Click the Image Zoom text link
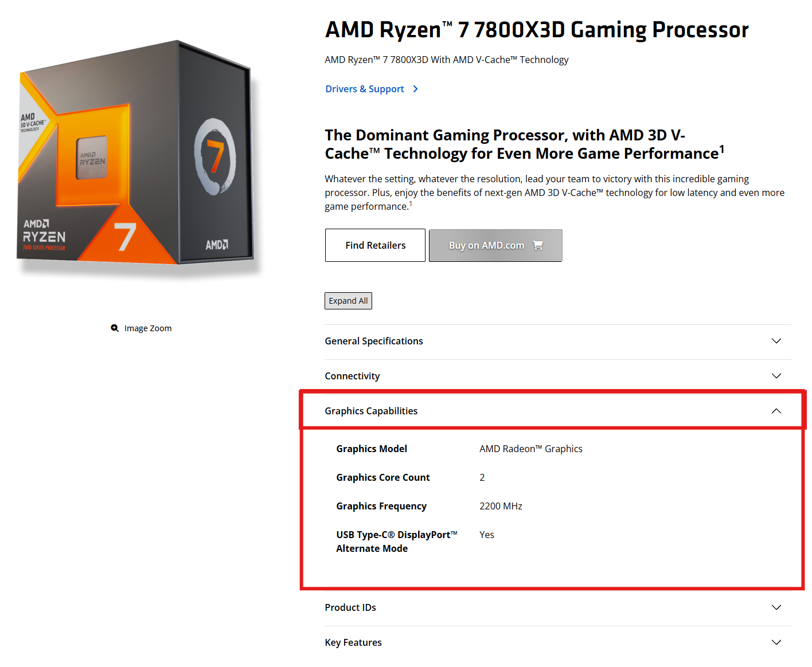812x667 pixels. coord(148,328)
